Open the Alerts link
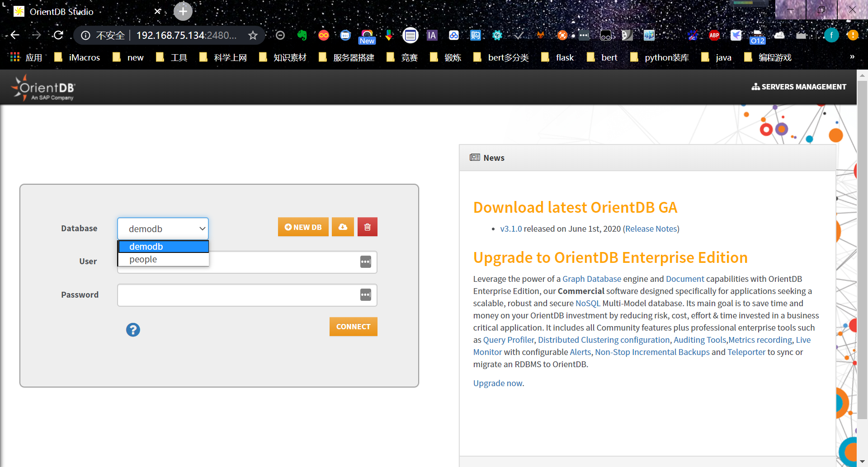The height and width of the screenshot is (467, 868). click(x=580, y=352)
